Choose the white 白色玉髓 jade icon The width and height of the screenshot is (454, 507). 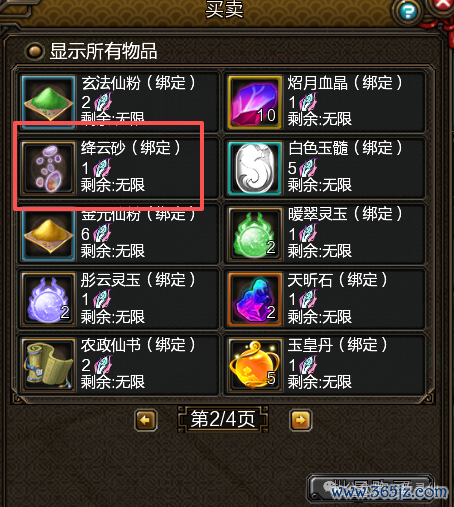point(255,168)
